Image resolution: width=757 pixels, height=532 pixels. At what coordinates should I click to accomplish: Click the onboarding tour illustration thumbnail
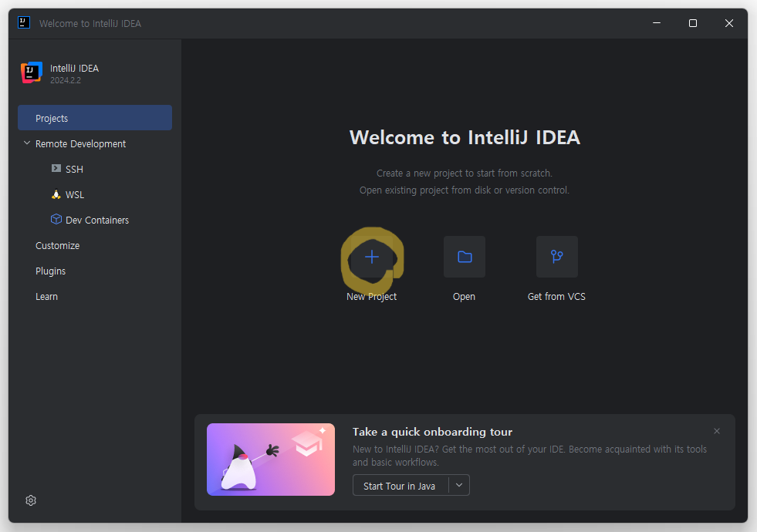[271, 460]
